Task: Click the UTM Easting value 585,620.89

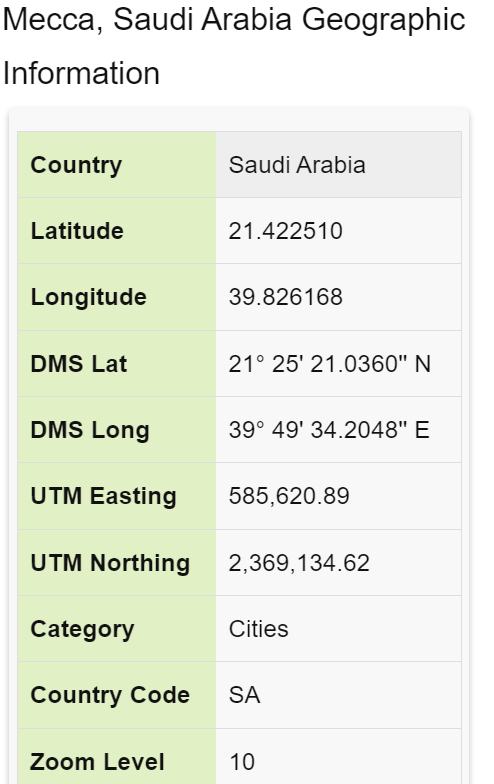Action: pos(289,496)
